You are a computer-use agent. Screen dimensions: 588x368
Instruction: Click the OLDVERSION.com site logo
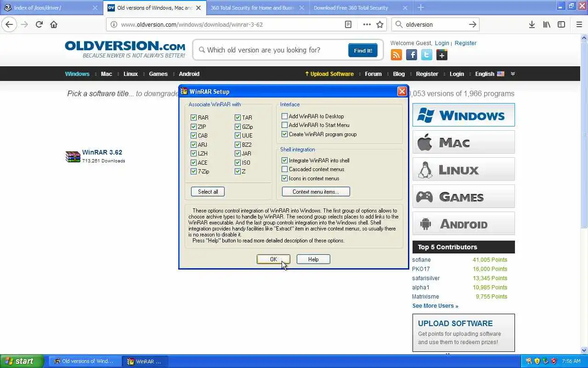pos(125,49)
